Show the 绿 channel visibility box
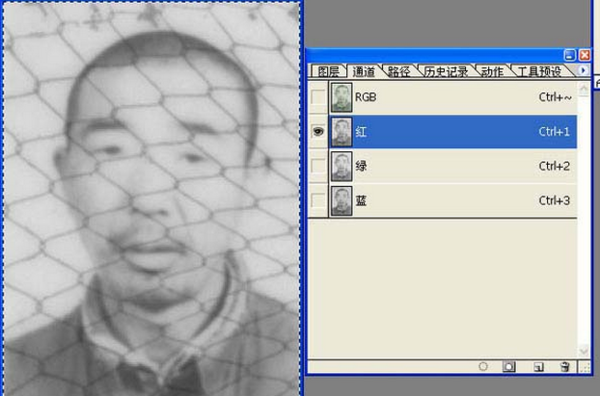Image resolution: width=600 pixels, height=396 pixels. pyautogui.click(x=318, y=166)
